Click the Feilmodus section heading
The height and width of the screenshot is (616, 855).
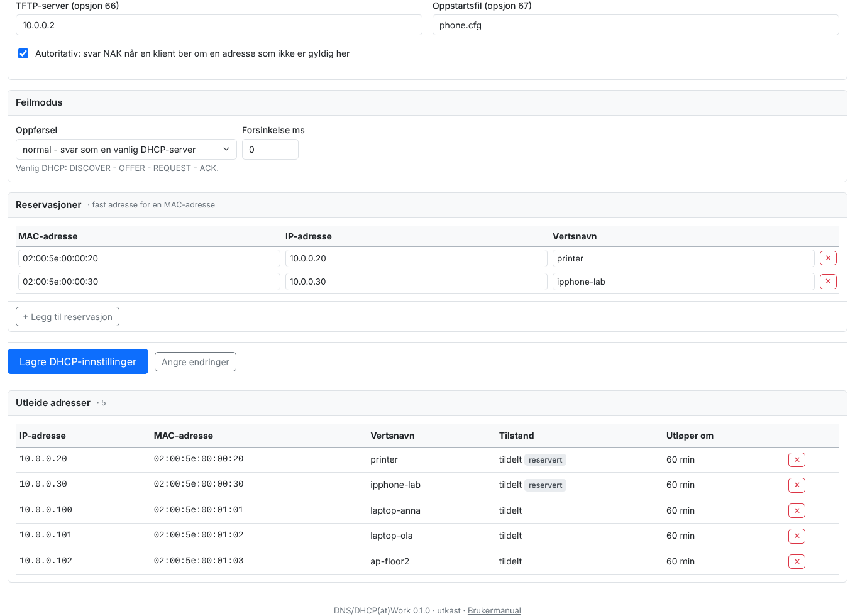[x=39, y=102]
